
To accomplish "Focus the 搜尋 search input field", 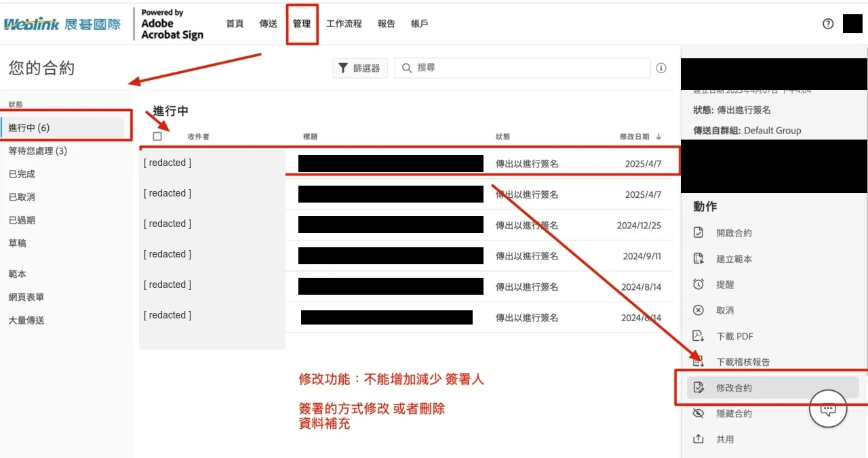I will click(x=522, y=68).
